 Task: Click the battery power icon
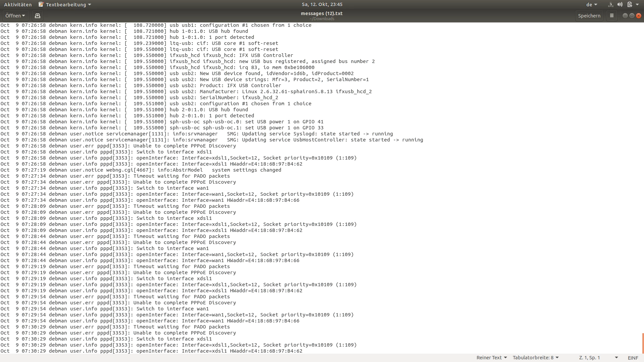[x=630, y=5]
